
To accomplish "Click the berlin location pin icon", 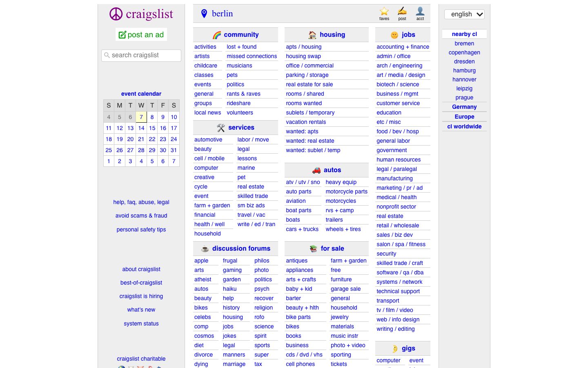I will pyautogui.click(x=204, y=13).
